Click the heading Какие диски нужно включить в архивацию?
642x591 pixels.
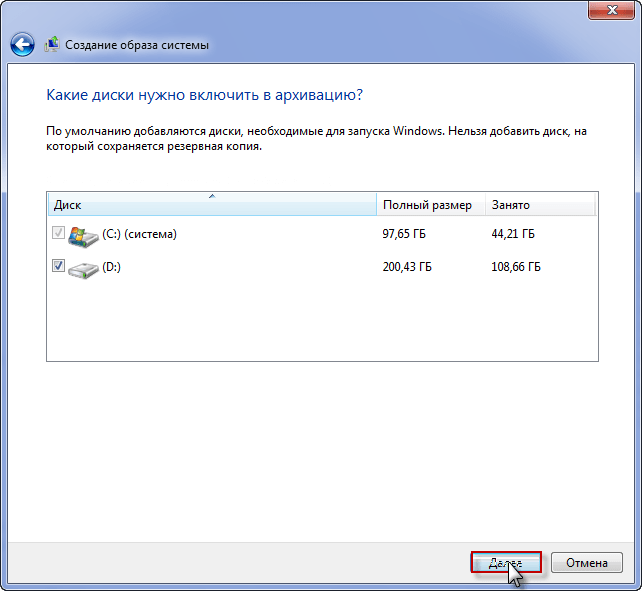[x=204, y=95]
